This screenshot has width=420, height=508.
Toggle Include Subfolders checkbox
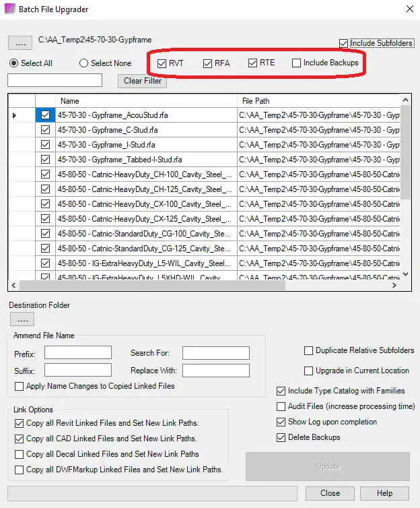tap(345, 43)
